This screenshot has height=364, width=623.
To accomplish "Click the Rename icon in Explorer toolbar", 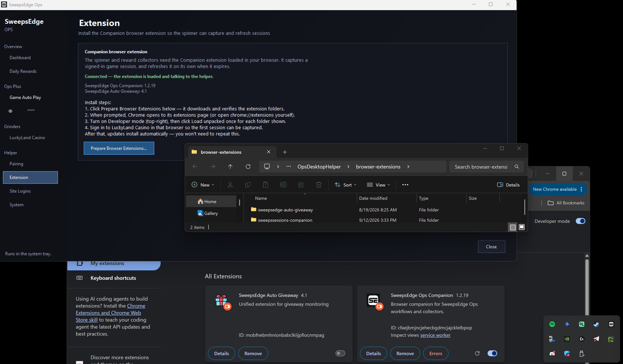I will pos(283,185).
